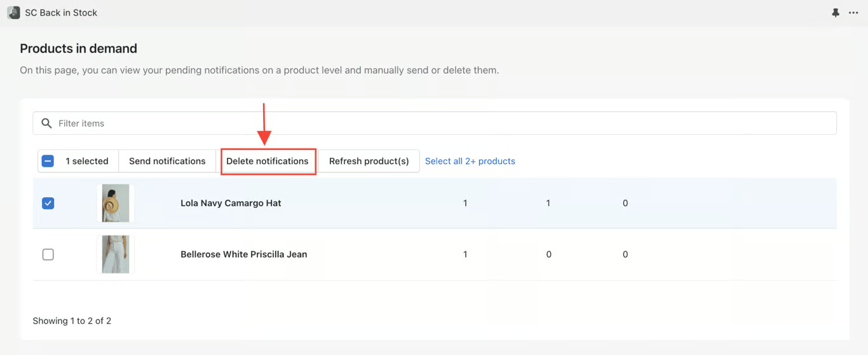Click the Select all 2+ products link
Image resolution: width=868 pixels, height=355 pixels.
tap(470, 161)
